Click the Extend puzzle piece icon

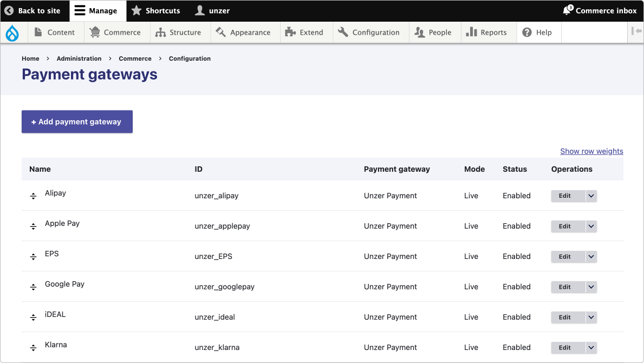coord(290,32)
